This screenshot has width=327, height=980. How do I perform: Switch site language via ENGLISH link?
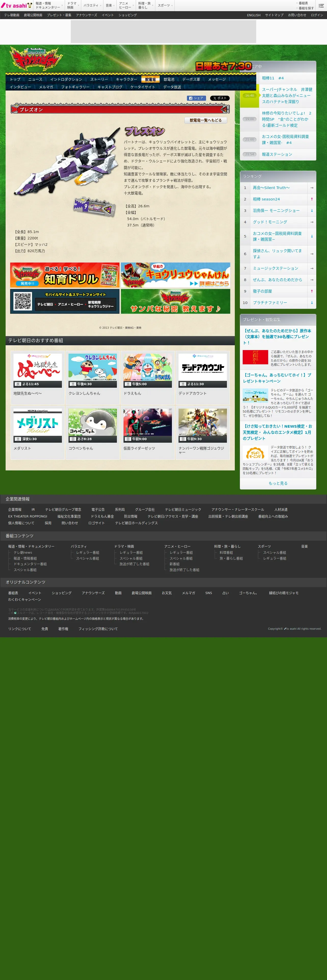click(254, 15)
